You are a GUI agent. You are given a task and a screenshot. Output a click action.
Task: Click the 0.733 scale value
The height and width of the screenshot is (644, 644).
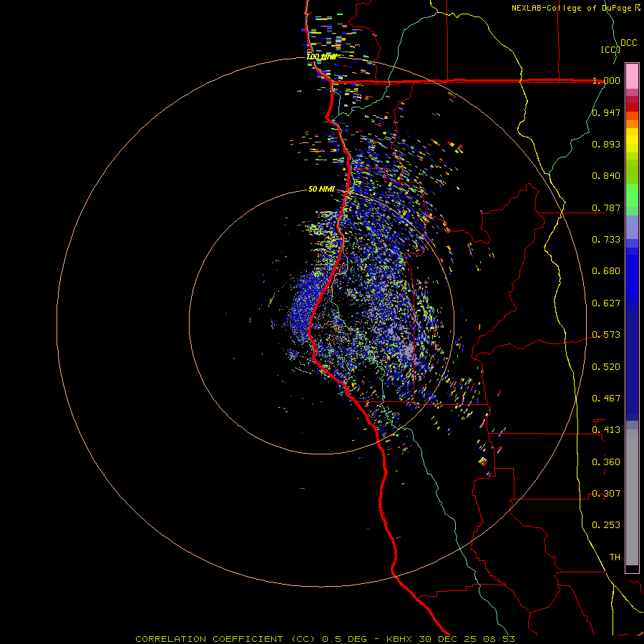point(606,240)
